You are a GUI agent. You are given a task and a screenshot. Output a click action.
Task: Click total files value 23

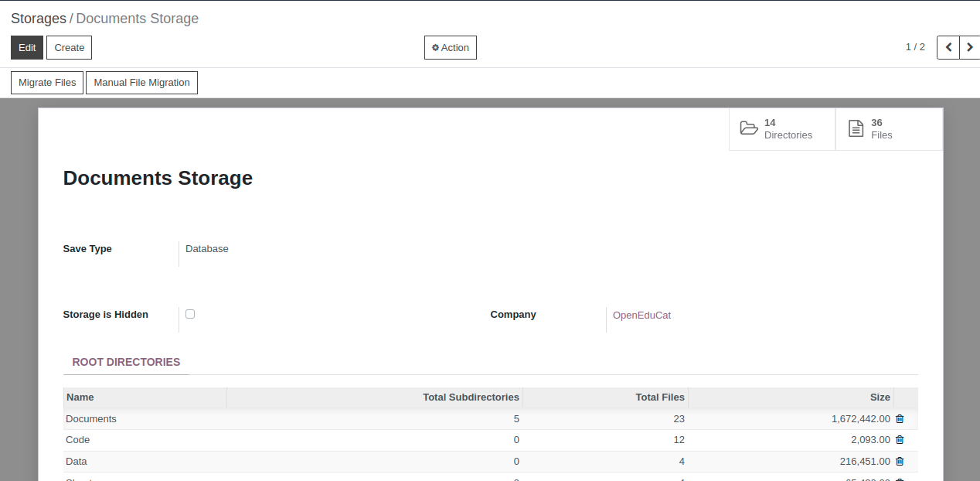(x=679, y=419)
